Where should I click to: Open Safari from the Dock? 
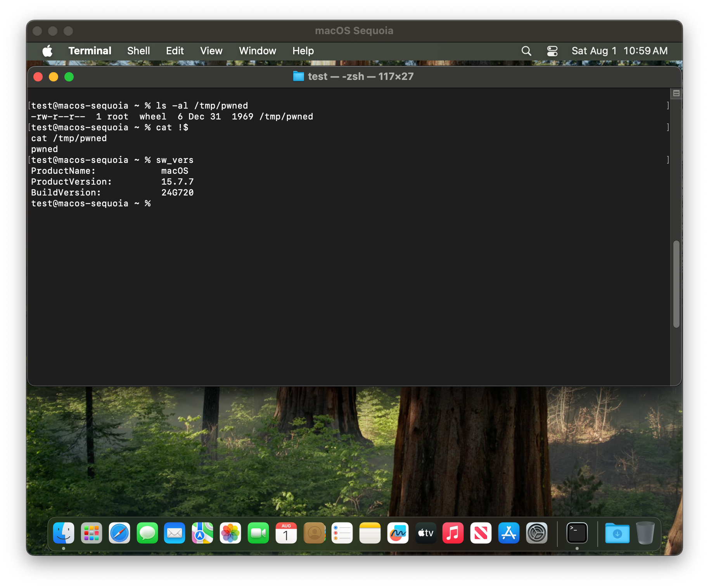(x=119, y=533)
